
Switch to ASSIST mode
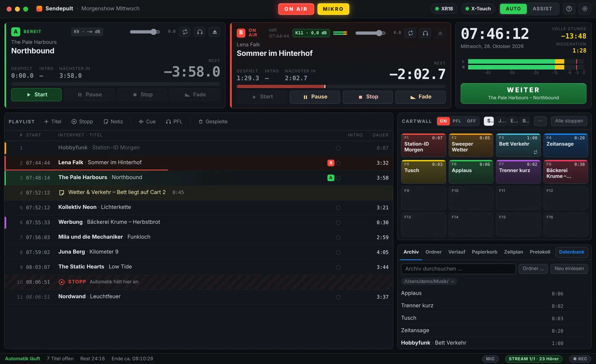click(x=542, y=9)
